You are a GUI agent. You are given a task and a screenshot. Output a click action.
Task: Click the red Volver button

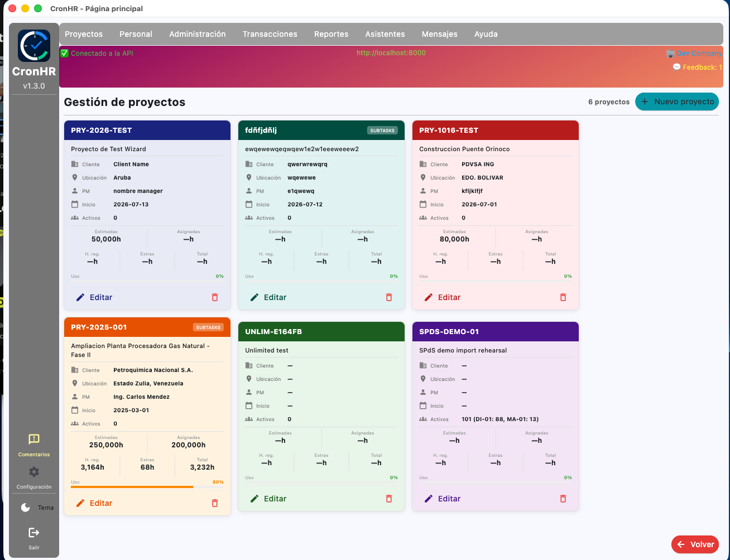(695, 544)
